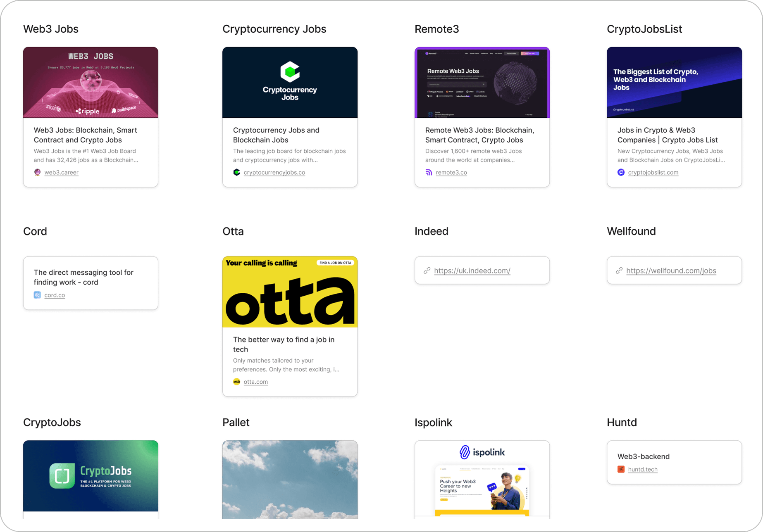Screen dimensions: 763x532
Task: Select the 'Pallet' section heading
Action: [x=236, y=423]
